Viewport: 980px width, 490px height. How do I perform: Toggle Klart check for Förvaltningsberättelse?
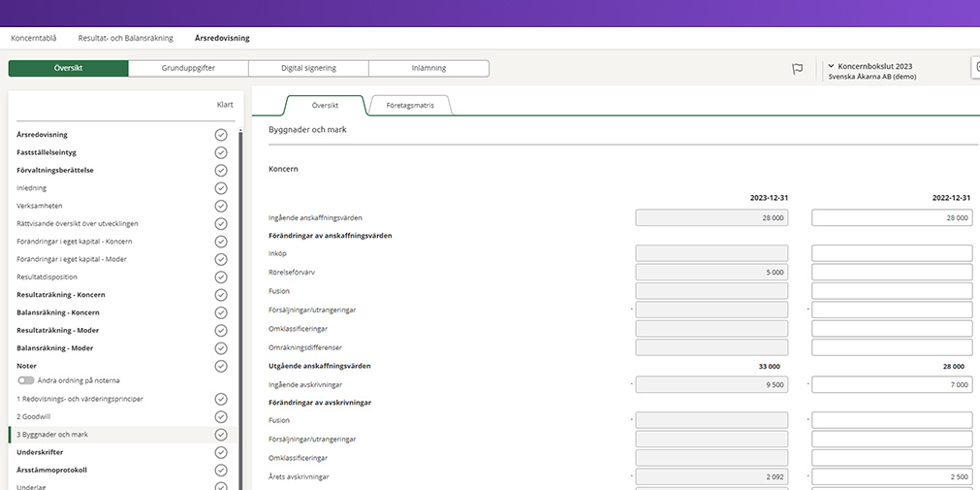pos(221,170)
